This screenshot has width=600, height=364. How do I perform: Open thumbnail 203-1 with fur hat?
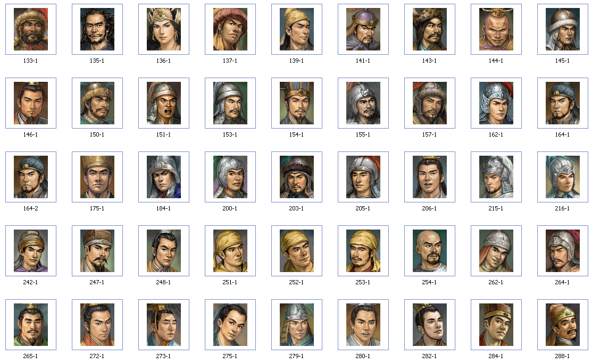(x=297, y=177)
